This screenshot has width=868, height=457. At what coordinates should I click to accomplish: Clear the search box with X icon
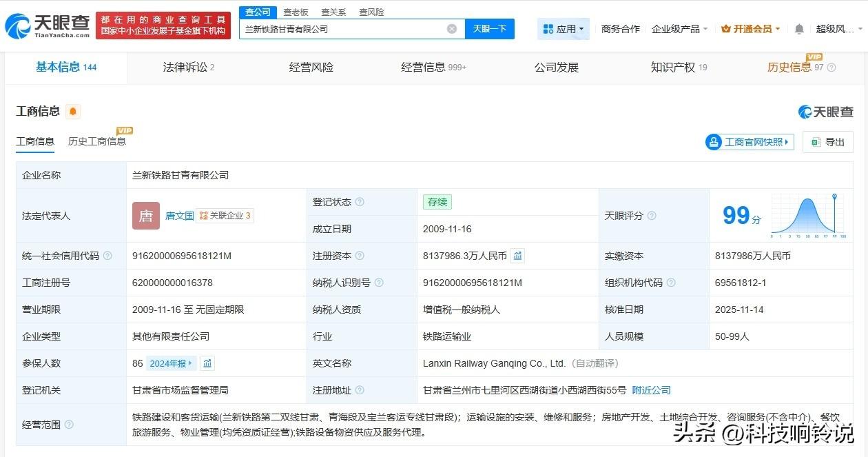(x=452, y=29)
